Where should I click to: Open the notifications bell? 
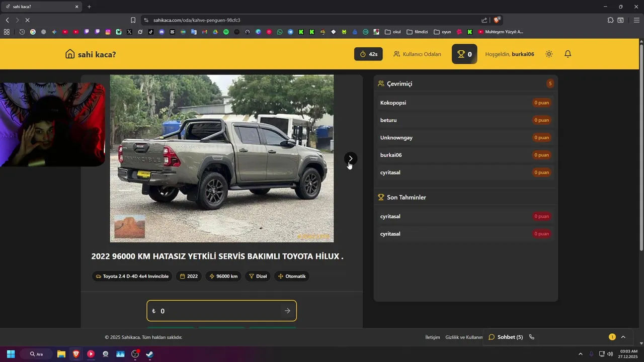pyautogui.click(x=568, y=54)
